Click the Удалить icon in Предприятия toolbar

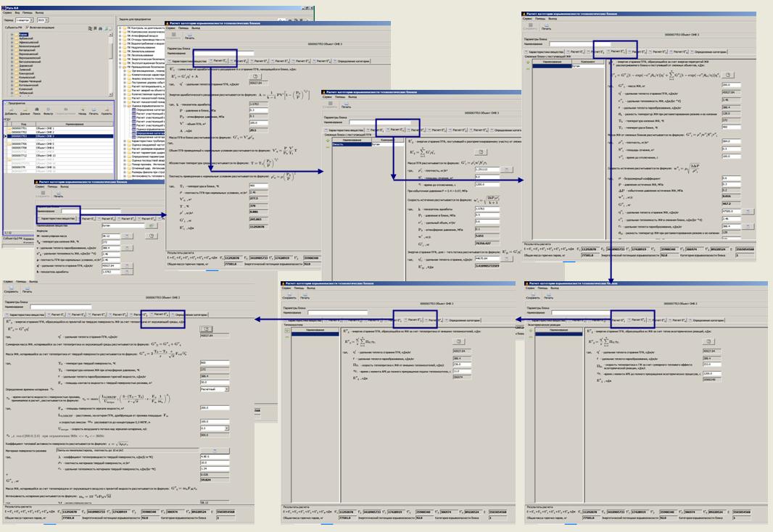(x=107, y=111)
